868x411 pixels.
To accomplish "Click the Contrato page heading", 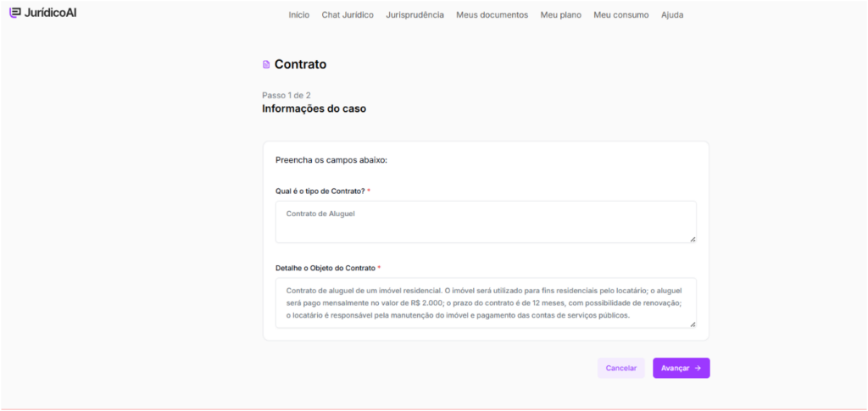I will (x=300, y=64).
